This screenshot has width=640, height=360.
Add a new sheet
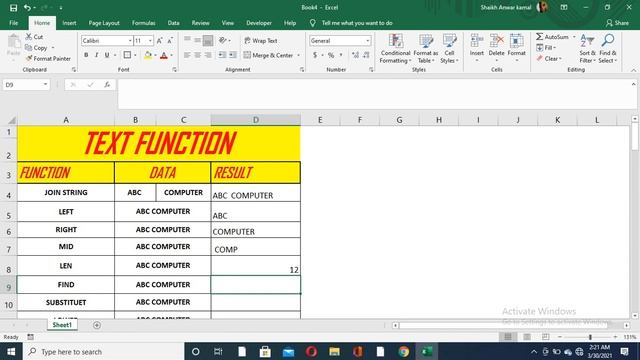pyautogui.click(x=97, y=325)
